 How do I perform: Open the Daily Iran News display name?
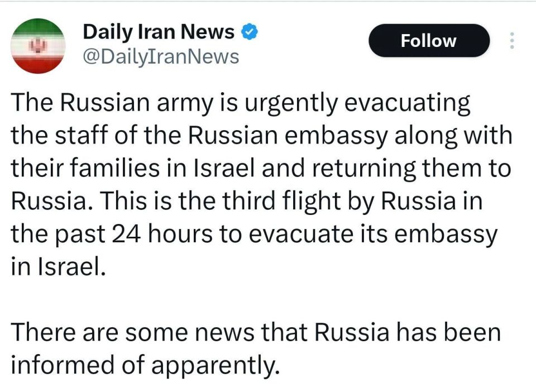click(x=159, y=32)
